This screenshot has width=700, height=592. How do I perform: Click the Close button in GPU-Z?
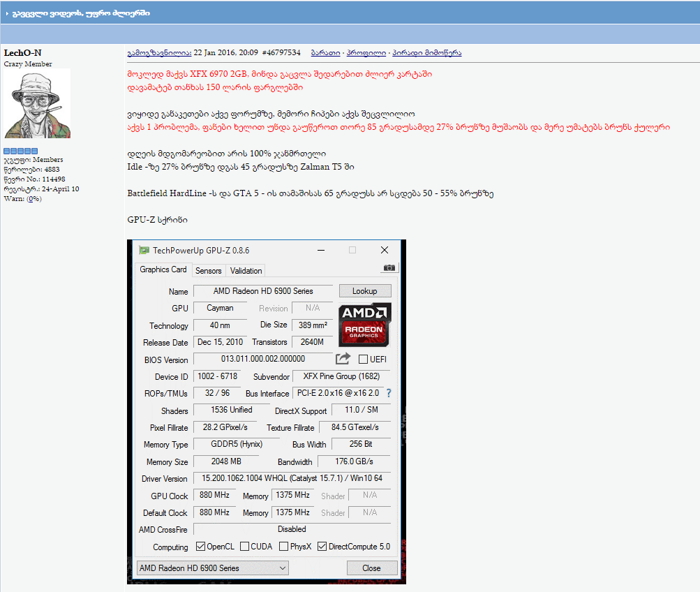[x=372, y=568]
